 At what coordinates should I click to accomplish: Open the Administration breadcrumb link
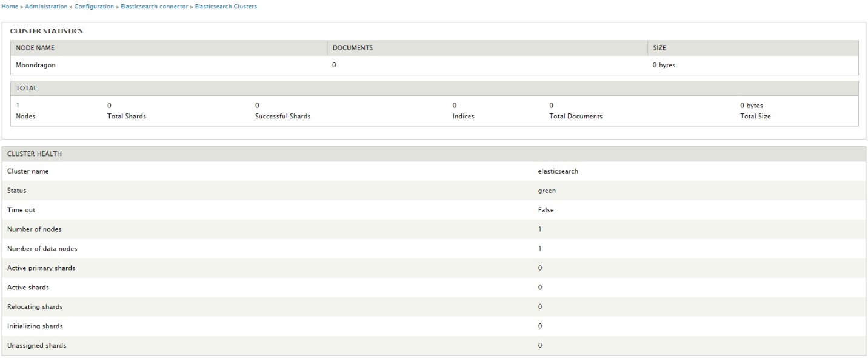coord(46,7)
